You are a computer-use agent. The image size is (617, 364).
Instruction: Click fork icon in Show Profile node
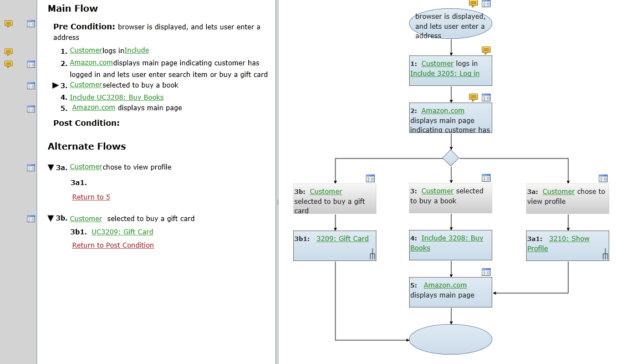(x=605, y=255)
